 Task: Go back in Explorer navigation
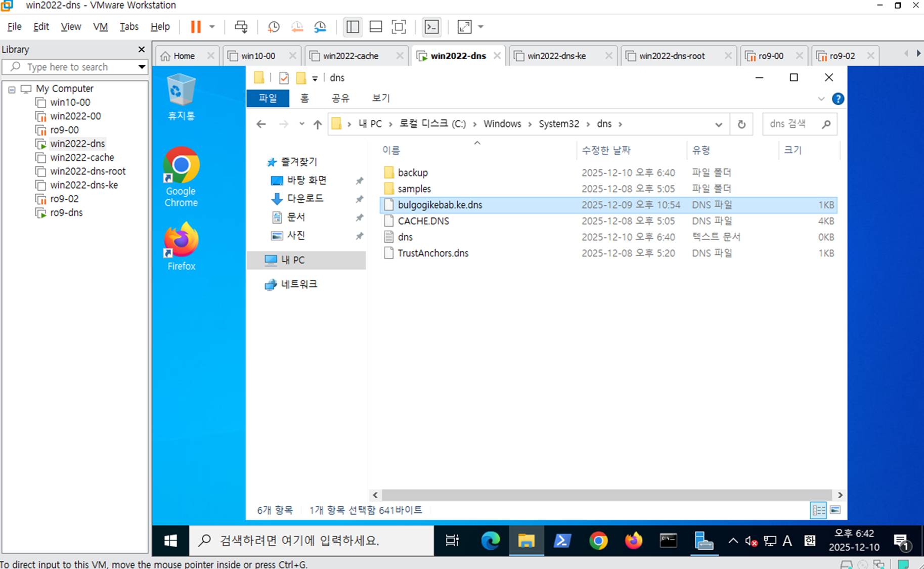point(261,124)
